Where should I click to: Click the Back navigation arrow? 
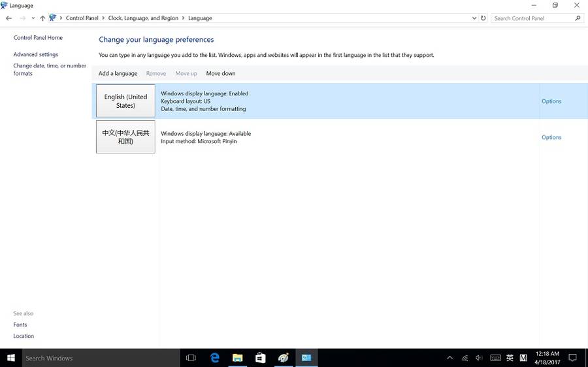point(8,18)
